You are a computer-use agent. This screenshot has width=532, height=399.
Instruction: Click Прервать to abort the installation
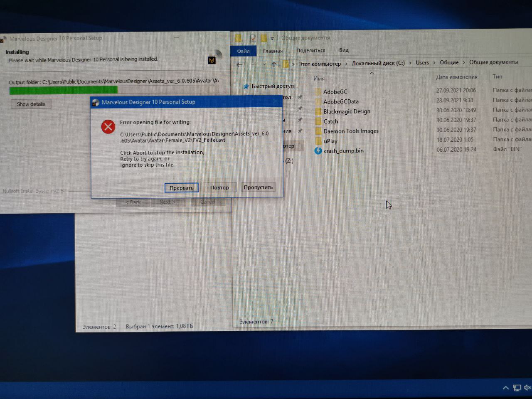(182, 188)
